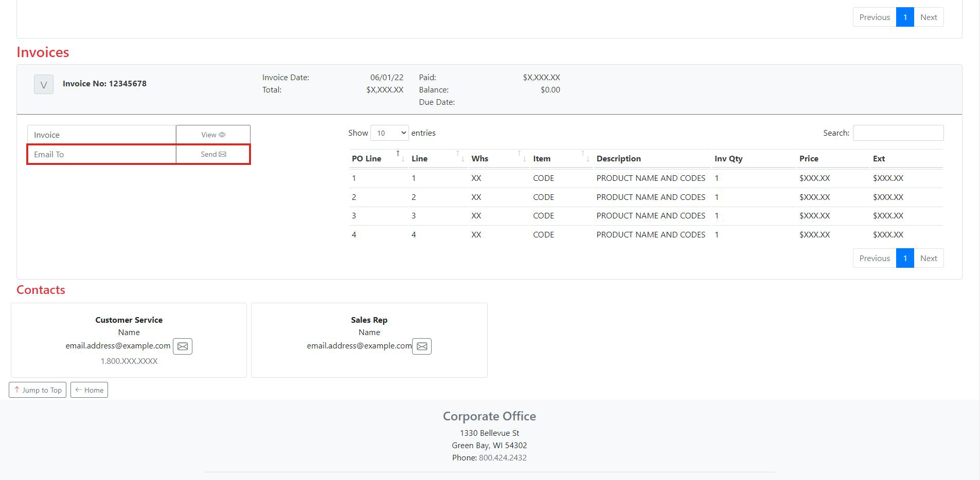Viewport: 980px width, 480px height.
Task: Sort Item column using its descending arrow
Action: (589, 159)
